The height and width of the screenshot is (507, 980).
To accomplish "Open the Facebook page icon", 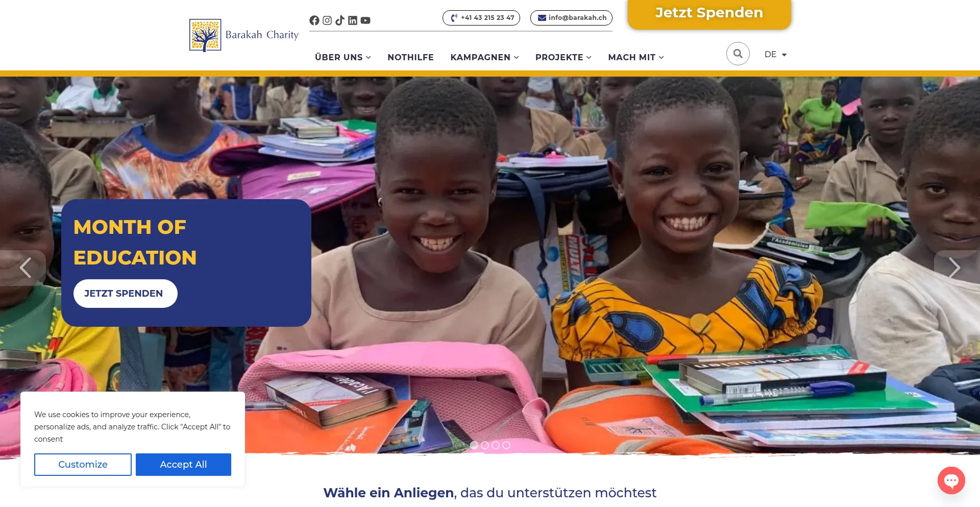I will click(314, 20).
